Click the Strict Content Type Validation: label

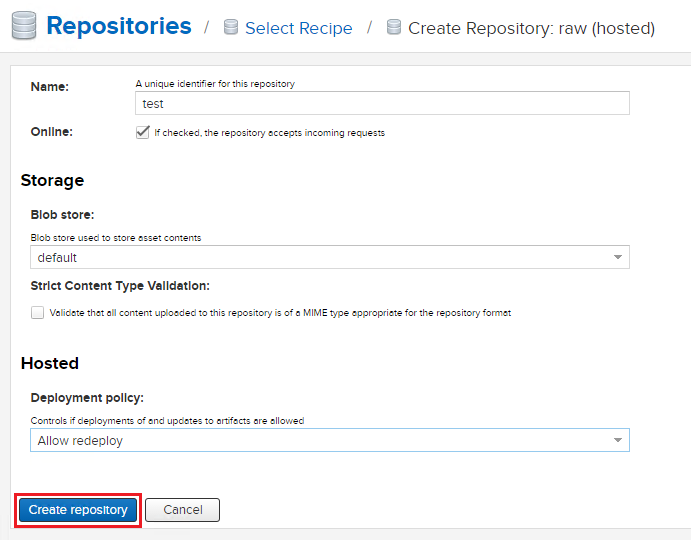120,286
